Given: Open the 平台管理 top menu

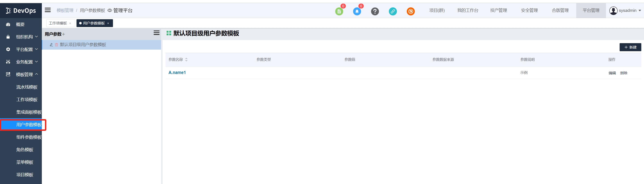Looking at the screenshot, I should [x=591, y=11].
